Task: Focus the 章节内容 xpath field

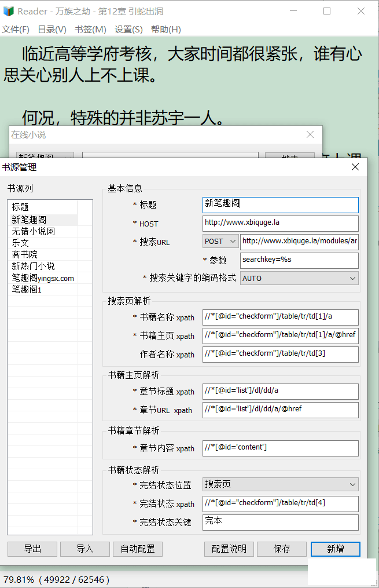Action: 281,448
